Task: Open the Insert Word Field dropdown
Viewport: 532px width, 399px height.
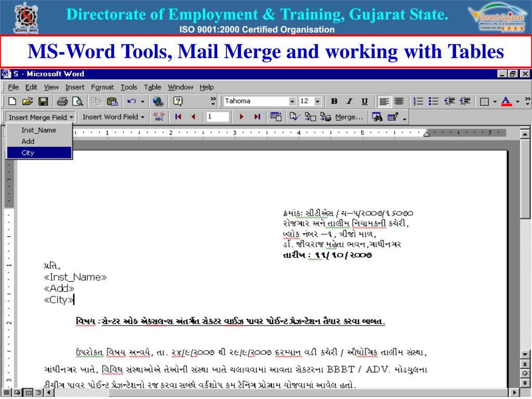Action: (x=113, y=117)
